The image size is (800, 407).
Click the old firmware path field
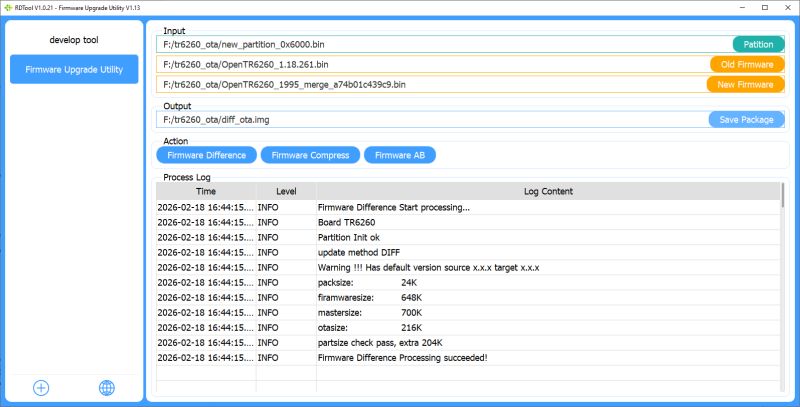click(433, 64)
